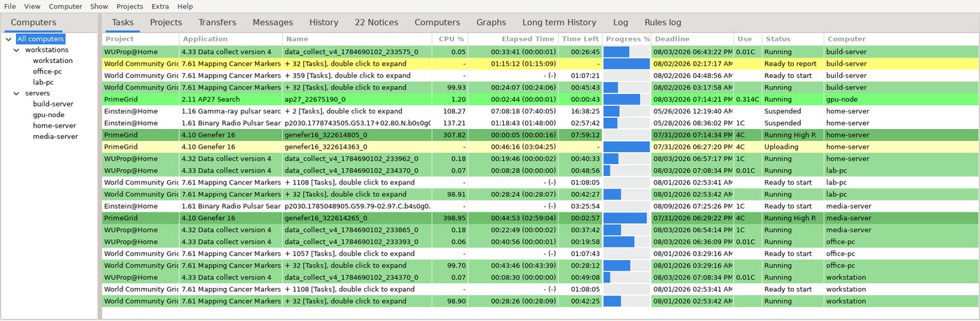Select office-pc in the sidebar tree
Viewport: 980px width, 321px height.
48,71
